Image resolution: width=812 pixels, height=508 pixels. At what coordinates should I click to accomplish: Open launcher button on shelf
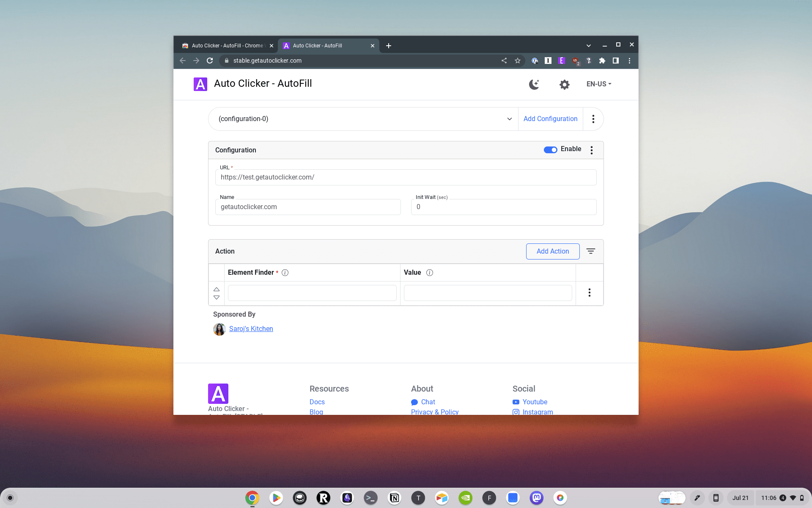click(10, 498)
